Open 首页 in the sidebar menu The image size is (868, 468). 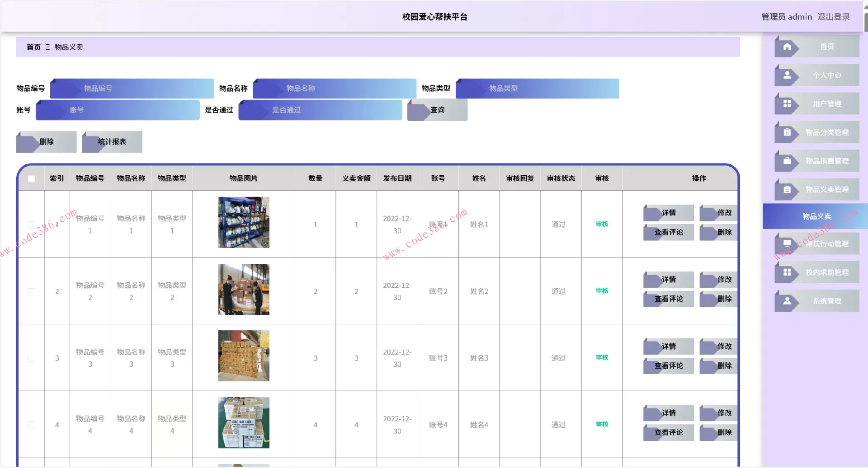pyautogui.click(x=816, y=47)
